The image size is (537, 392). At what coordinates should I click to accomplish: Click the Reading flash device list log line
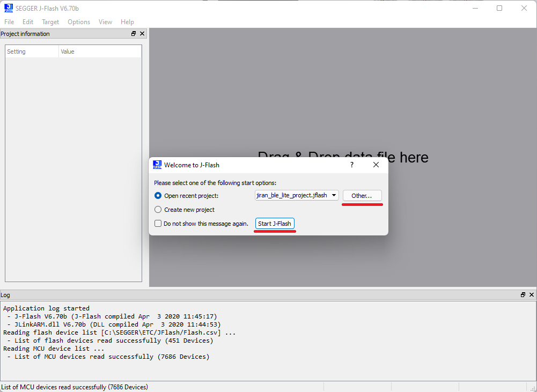coord(120,332)
